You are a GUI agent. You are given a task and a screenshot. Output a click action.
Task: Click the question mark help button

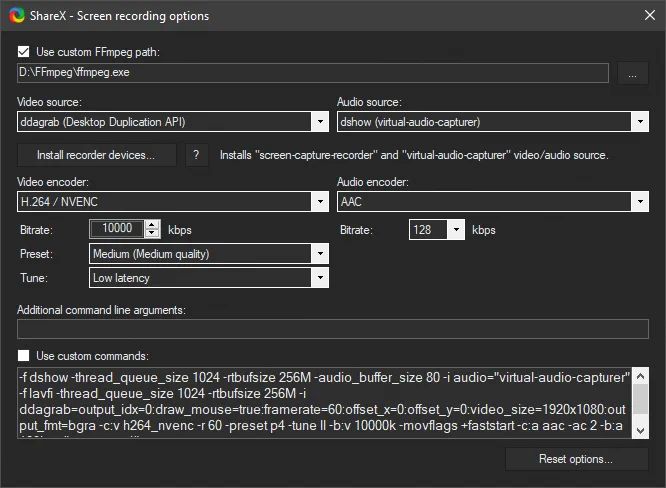[x=197, y=155]
